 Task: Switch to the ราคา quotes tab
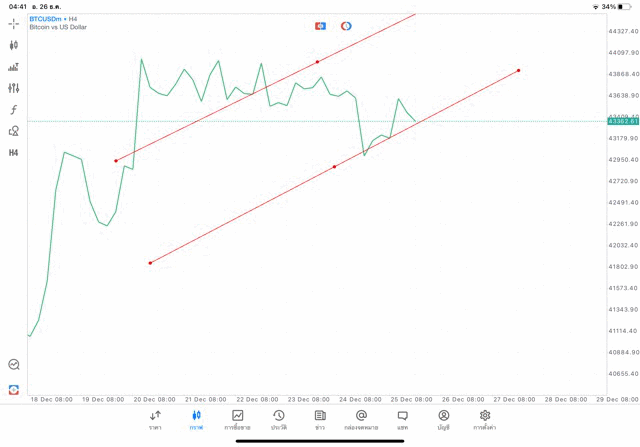pyautogui.click(x=155, y=419)
